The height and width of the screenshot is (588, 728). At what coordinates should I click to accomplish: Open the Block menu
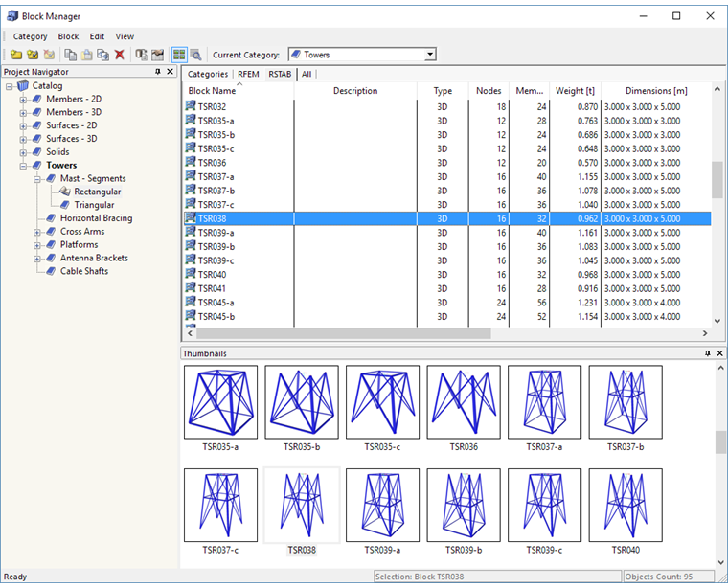coord(68,36)
